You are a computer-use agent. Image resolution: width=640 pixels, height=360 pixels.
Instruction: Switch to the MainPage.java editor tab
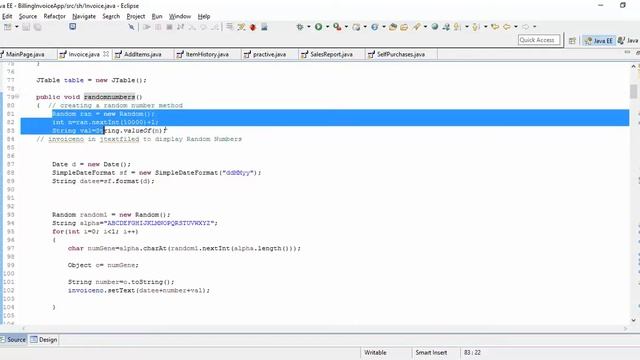point(25,54)
